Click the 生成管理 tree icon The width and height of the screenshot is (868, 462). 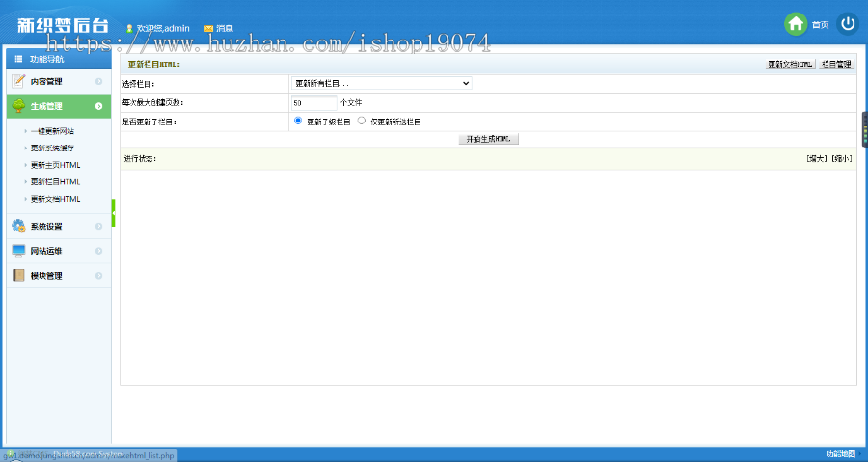pos(18,106)
